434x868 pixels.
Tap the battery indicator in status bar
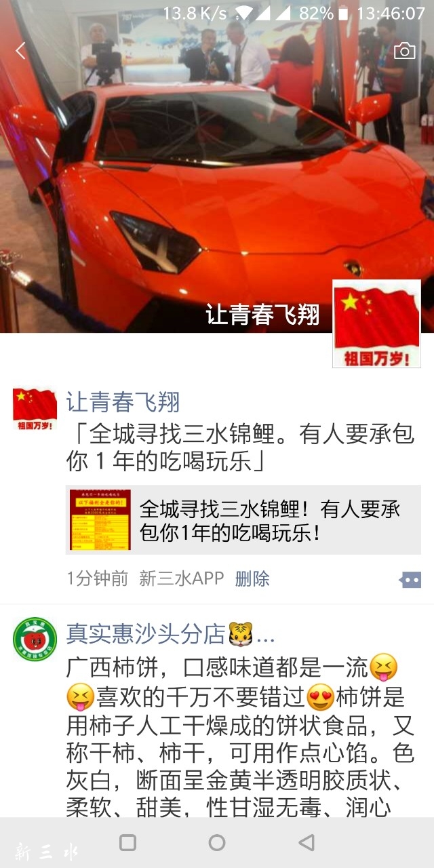pos(343,13)
